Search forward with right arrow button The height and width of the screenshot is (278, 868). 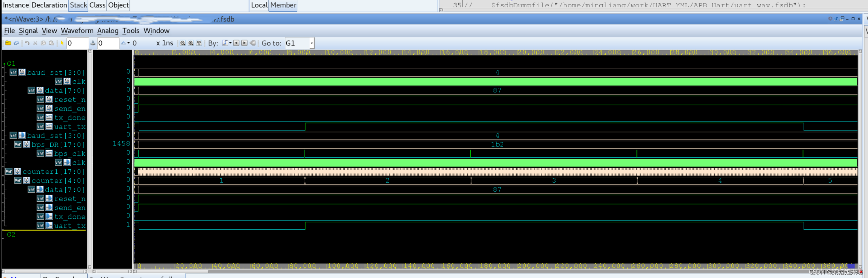tap(244, 43)
